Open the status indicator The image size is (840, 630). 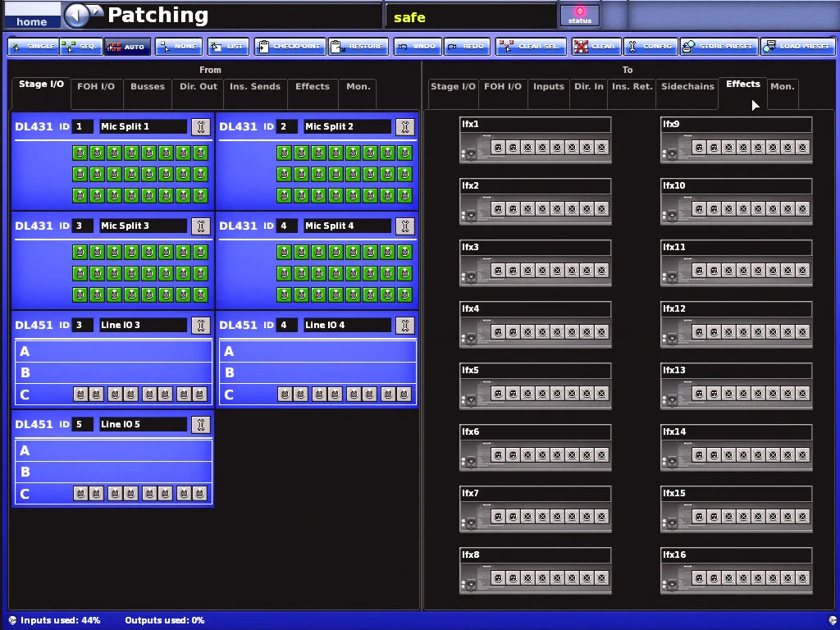[580, 16]
